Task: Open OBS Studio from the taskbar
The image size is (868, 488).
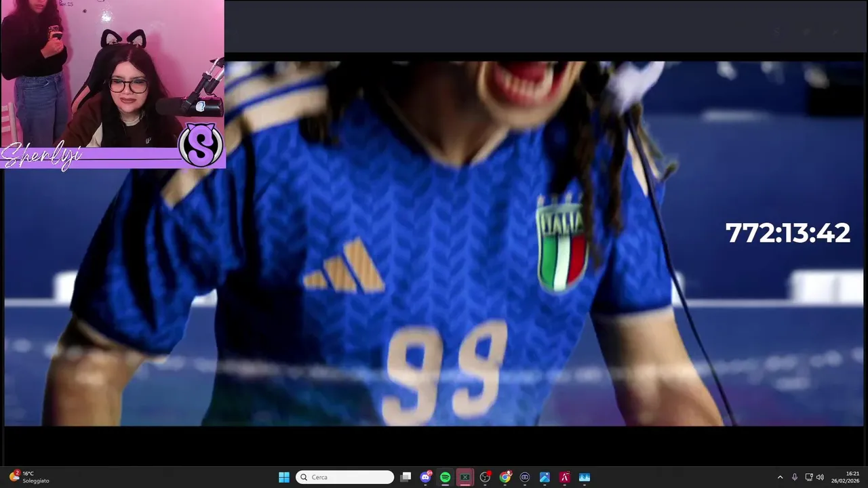Action: pos(485,477)
